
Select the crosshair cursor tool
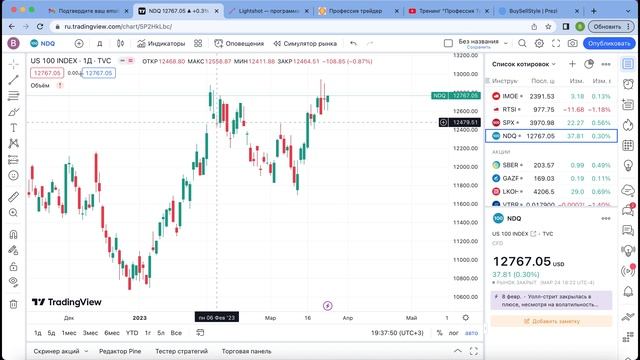click(13, 64)
